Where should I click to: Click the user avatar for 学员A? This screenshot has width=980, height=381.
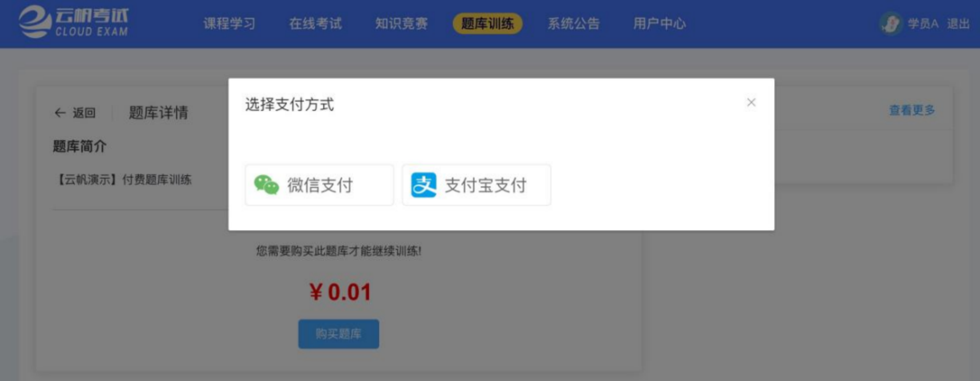click(890, 24)
